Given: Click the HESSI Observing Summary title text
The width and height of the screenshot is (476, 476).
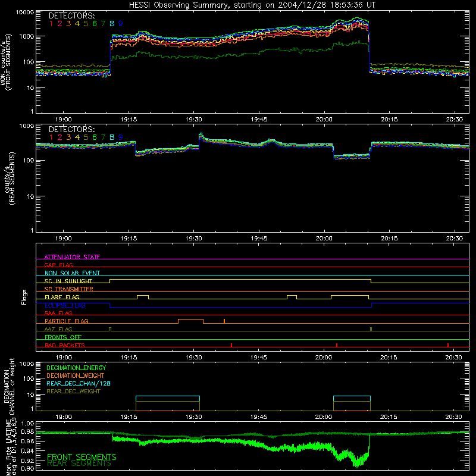Looking at the screenshot, I should (252, 5).
